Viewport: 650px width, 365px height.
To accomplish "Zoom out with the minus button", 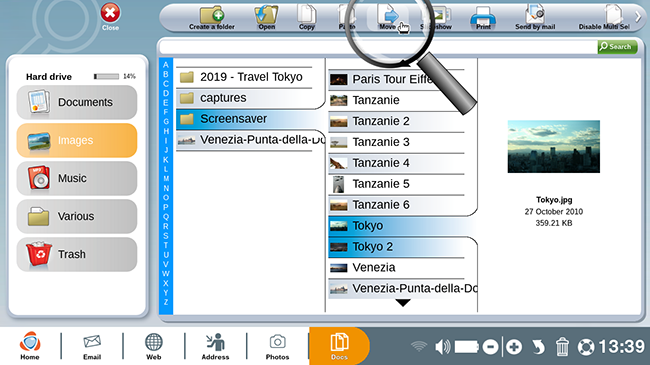I will [490, 347].
